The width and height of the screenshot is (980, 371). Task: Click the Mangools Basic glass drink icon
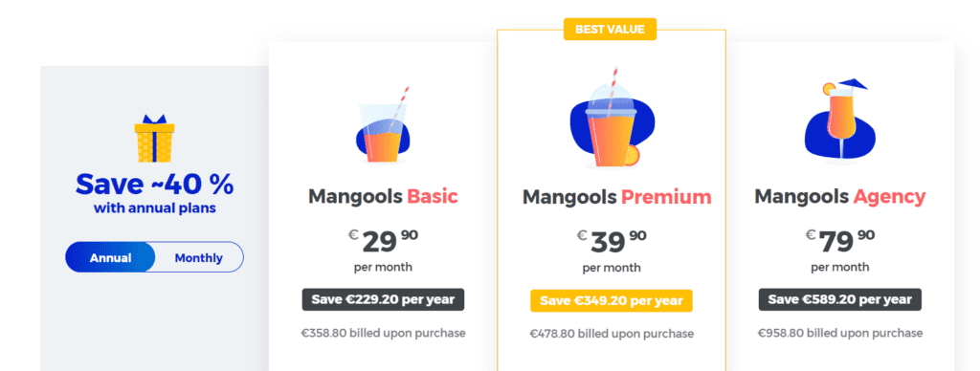coord(383,125)
